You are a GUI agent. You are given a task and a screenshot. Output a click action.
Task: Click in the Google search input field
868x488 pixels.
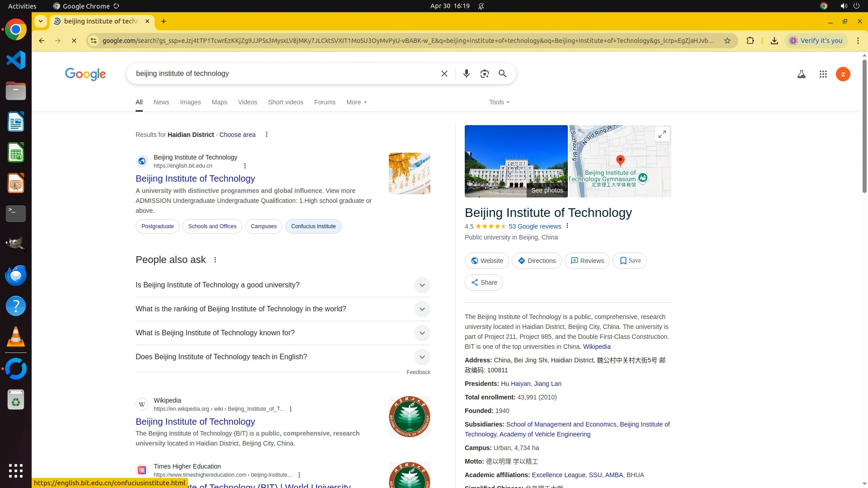pos(280,74)
